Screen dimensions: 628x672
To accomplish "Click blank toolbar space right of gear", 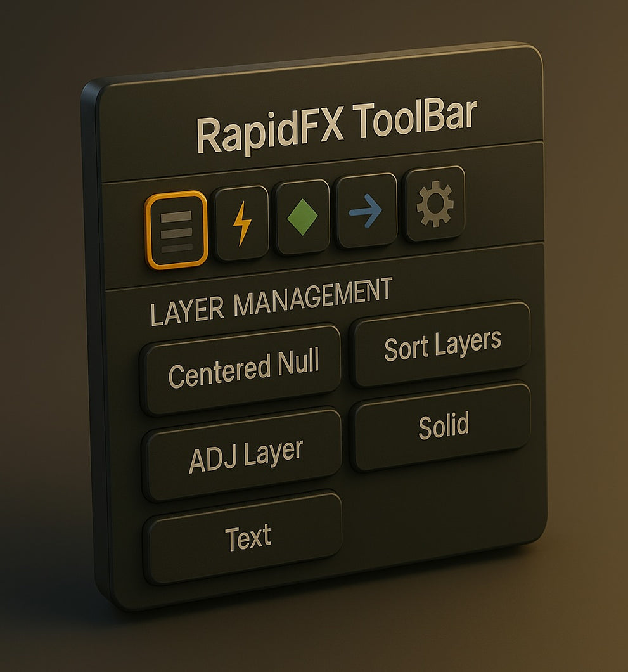I will click(x=503, y=202).
